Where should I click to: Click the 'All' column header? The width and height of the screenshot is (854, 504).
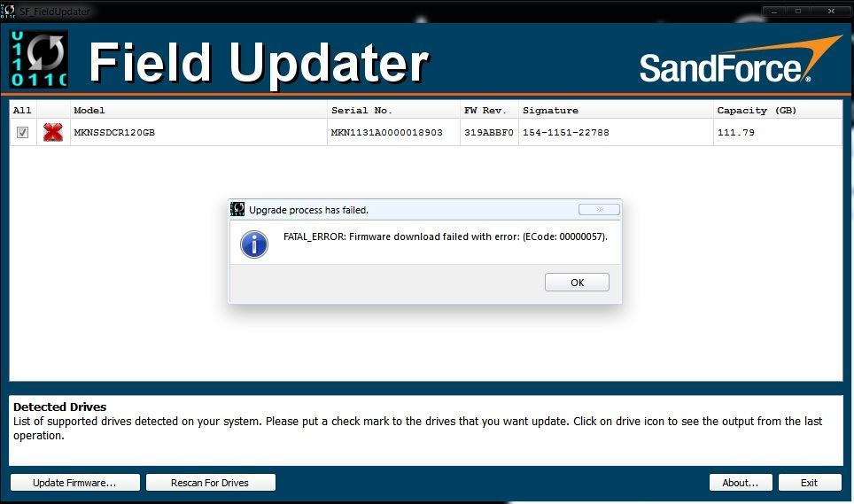point(22,110)
